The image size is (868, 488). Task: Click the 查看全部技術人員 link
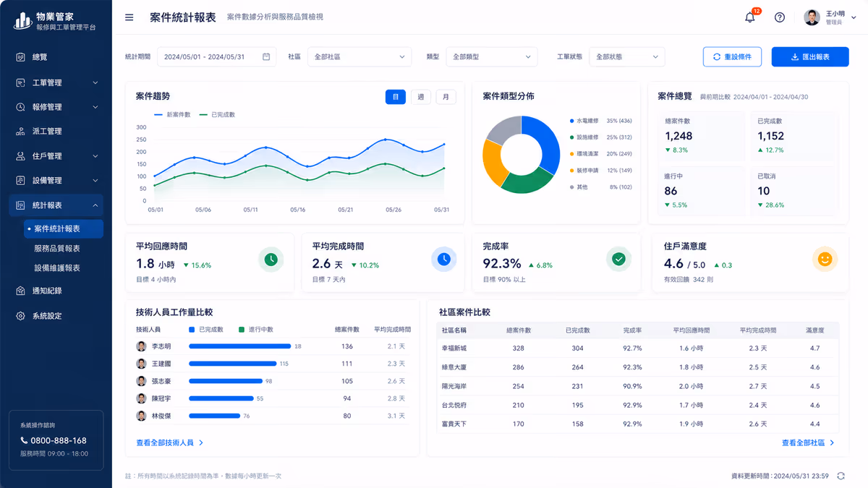coord(170,442)
